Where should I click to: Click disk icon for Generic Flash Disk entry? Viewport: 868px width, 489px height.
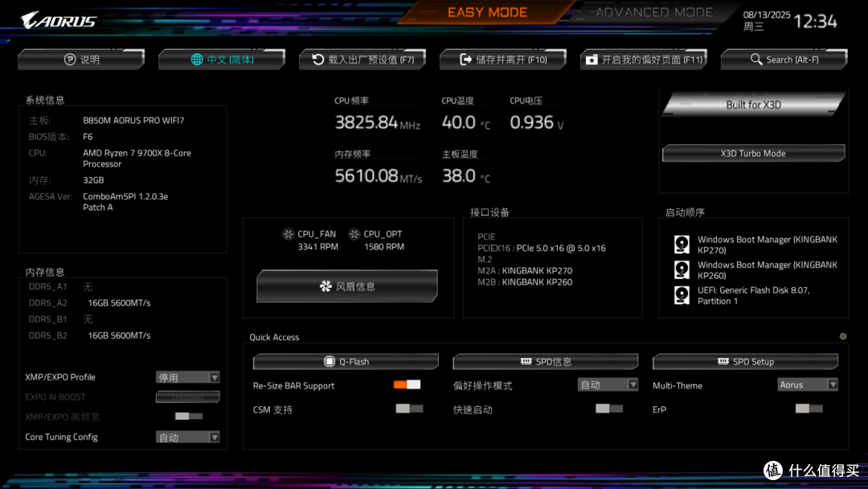click(x=682, y=295)
